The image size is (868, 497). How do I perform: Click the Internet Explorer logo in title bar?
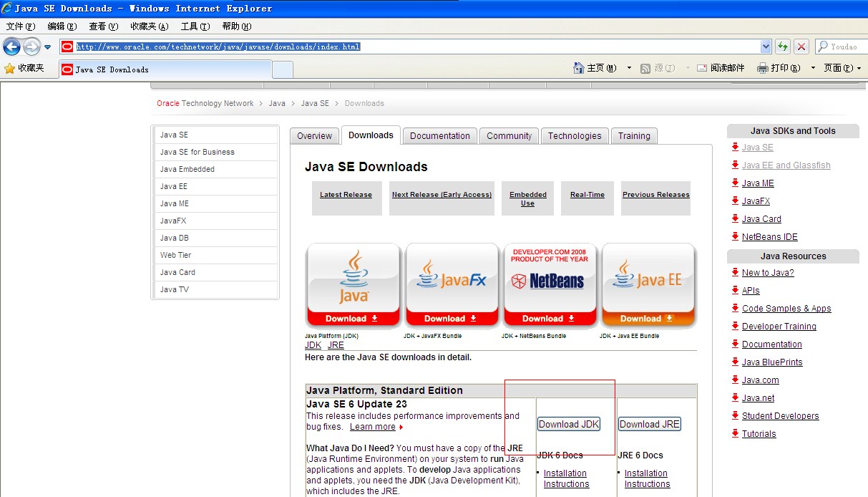(6, 8)
